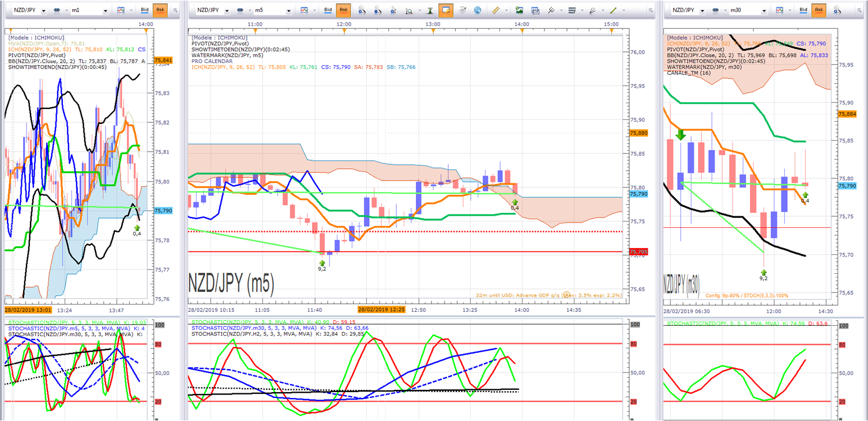Image resolution: width=868 pixels, height=421 pixels.
Task: Click the vertical zoom magnifier on the m5 toolbar
Action: [x=409, y=10]
